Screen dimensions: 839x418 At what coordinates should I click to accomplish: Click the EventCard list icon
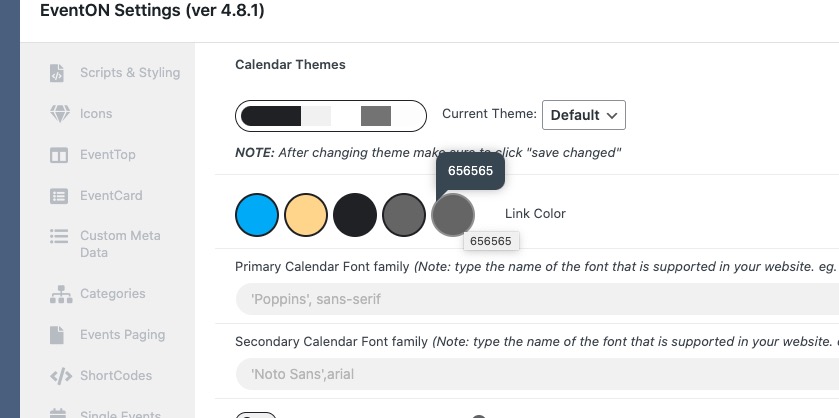59,196
